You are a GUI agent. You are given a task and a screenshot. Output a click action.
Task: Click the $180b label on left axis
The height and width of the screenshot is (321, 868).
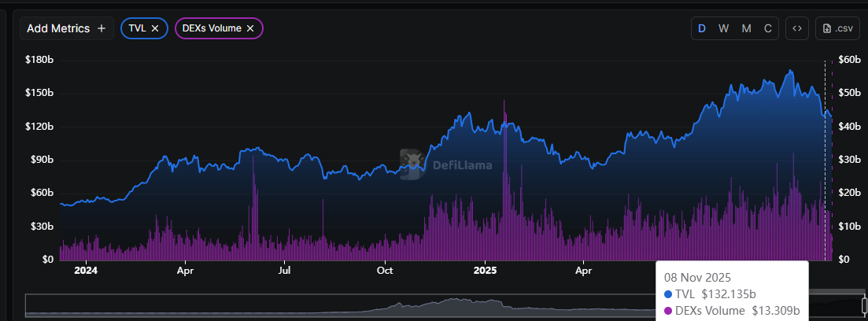click(39, 59)
